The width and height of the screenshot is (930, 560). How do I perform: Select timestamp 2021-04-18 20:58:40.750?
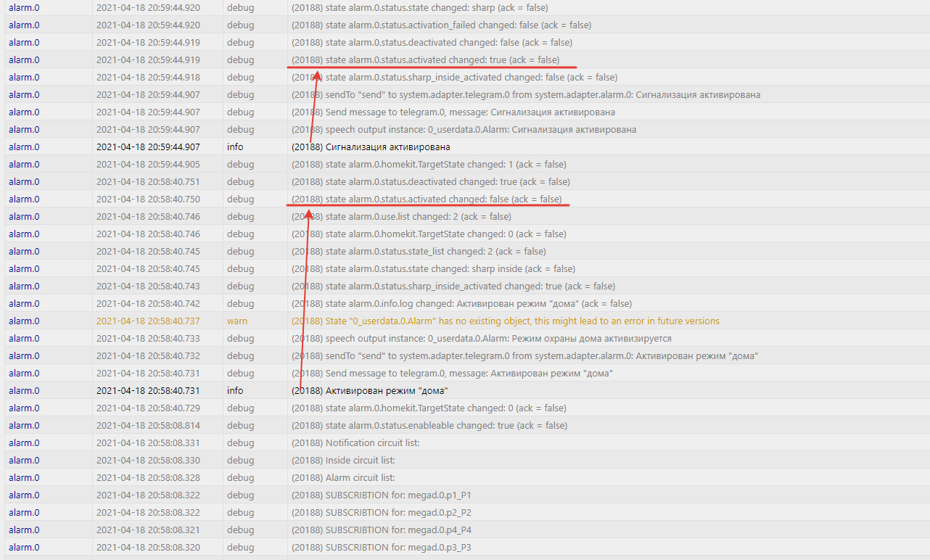click(148, 199)
